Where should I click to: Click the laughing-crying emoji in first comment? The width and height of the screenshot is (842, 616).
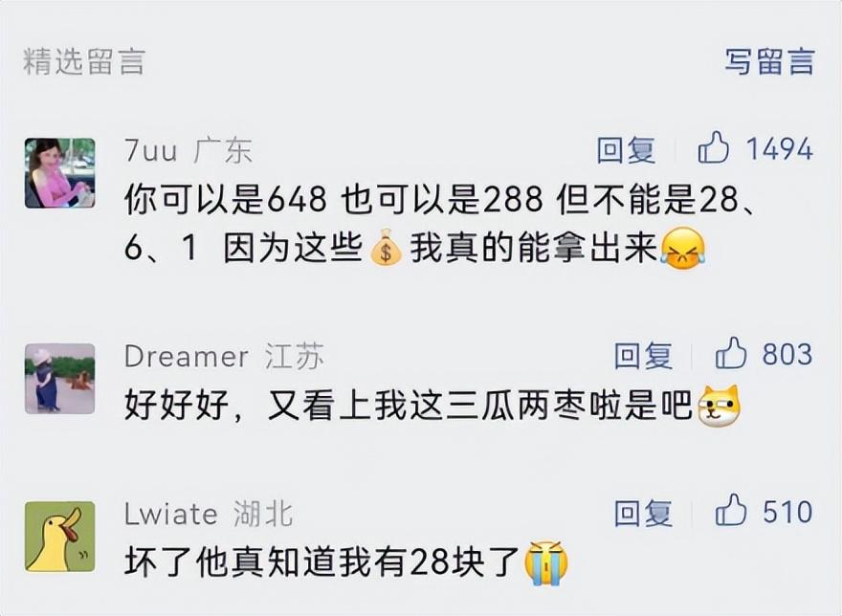(x=682, y=248)
